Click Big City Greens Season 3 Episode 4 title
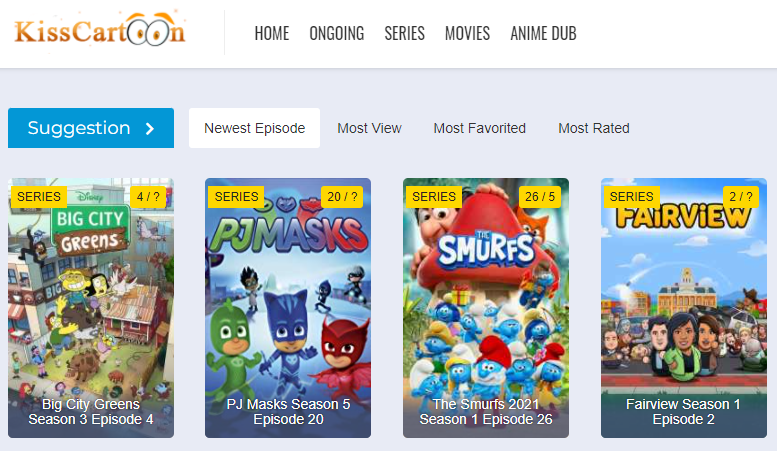Viewport: 777px width, 451px height. point(91,412)
